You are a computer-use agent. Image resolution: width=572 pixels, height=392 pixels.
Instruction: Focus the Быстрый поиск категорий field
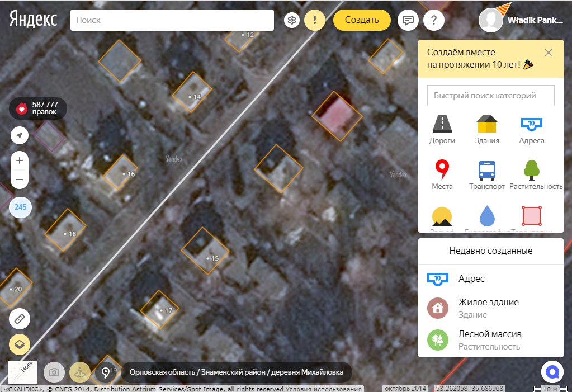tap(491, 96)
